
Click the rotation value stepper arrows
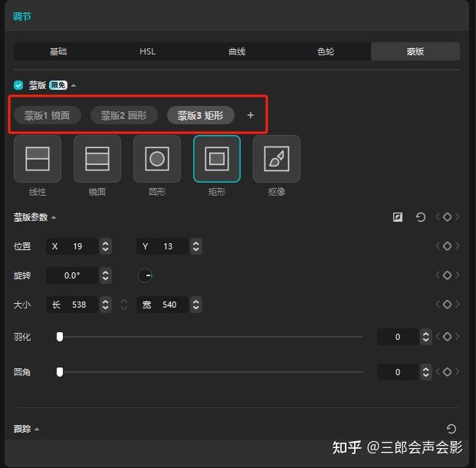[105, 275]
